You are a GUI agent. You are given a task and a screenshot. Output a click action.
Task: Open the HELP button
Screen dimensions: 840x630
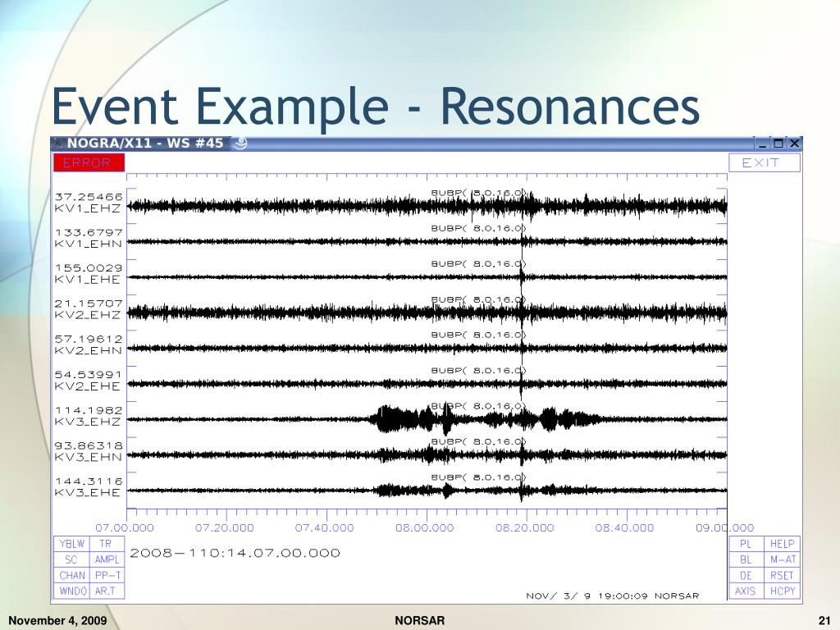click(782, 544)
